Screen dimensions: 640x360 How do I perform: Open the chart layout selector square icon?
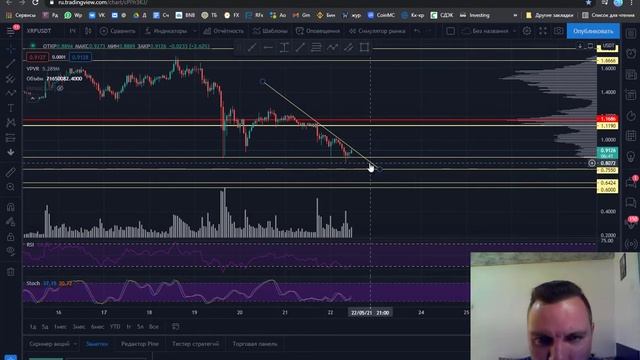click(450, 31)
